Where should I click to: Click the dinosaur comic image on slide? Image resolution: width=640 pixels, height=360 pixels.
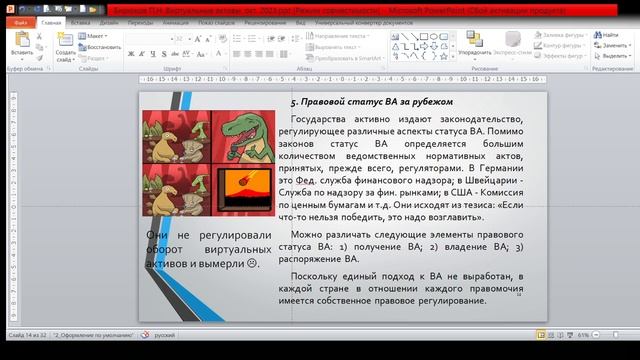209,163
